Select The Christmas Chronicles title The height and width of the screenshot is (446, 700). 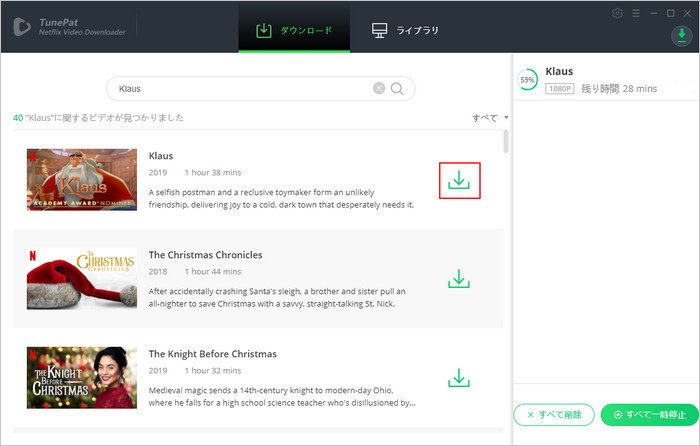[205, 255]
